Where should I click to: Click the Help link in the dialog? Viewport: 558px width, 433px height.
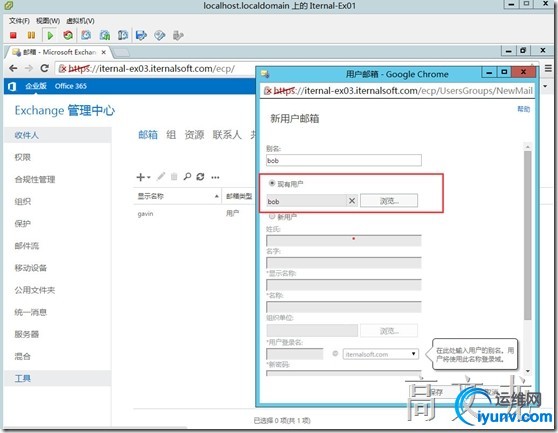point(523,109)
